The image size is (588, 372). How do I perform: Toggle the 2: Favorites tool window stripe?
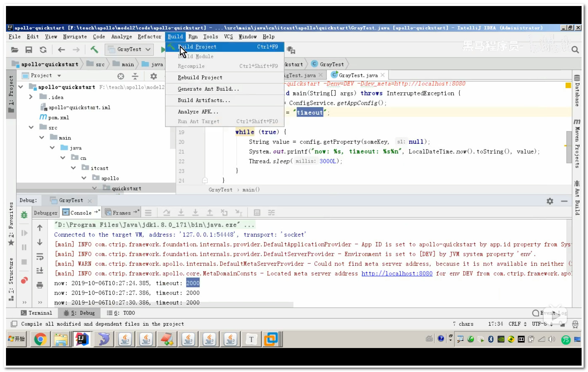coord(11,224)
